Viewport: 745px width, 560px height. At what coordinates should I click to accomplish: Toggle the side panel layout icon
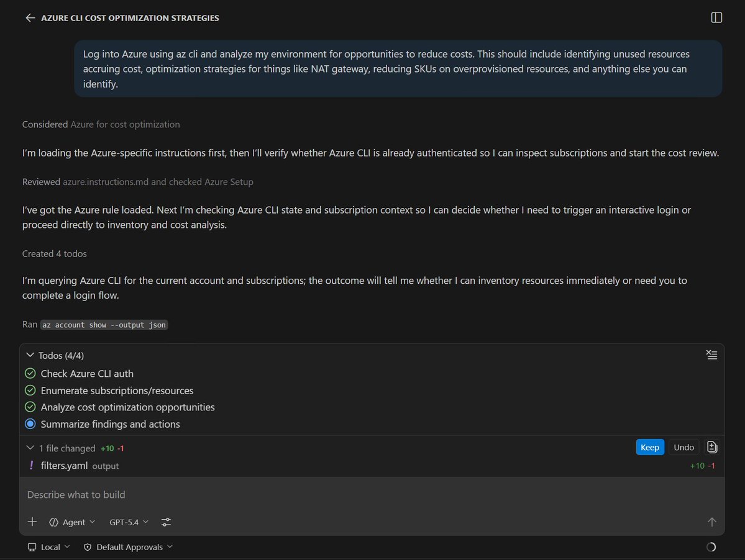716,17
